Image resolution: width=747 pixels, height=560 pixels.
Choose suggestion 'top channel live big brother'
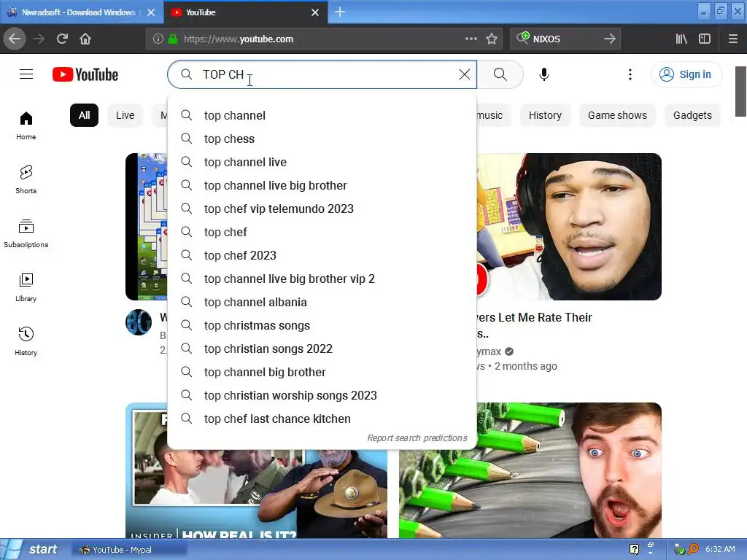pos(322,185)
